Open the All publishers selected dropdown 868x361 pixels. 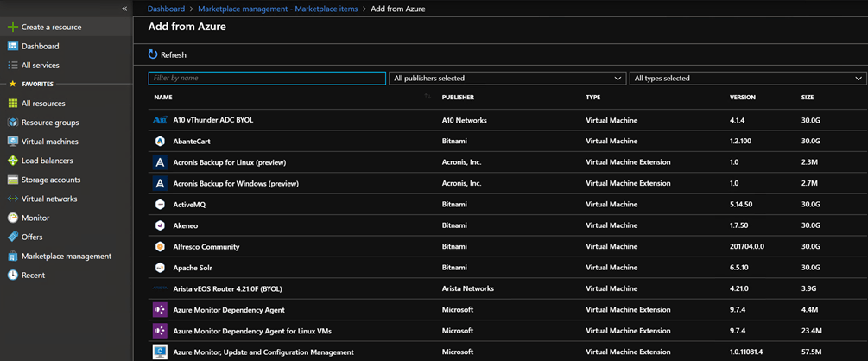click(508, 78)
